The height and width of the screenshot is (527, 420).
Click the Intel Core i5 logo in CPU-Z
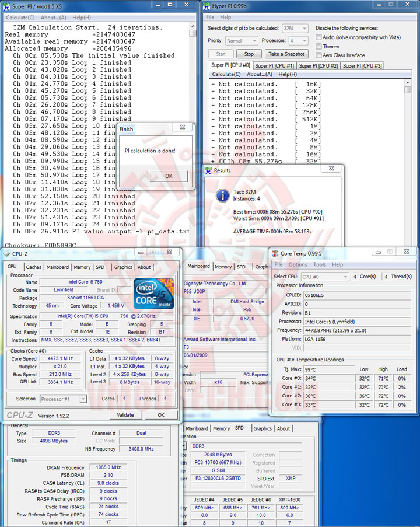[154, 294]
